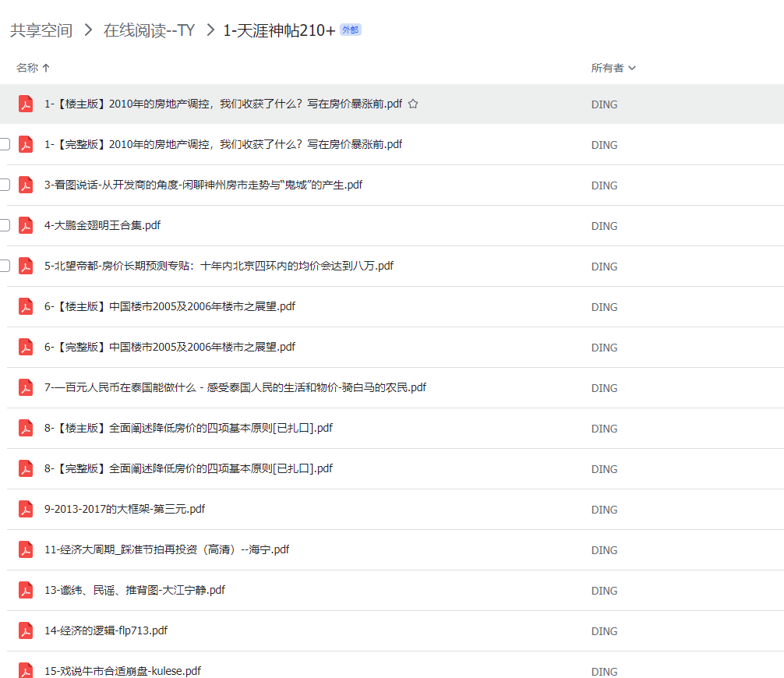Screen dimensions: 784x678
Task: Check the box for 5-北望帝都 file
Action: tap(5, 266)
